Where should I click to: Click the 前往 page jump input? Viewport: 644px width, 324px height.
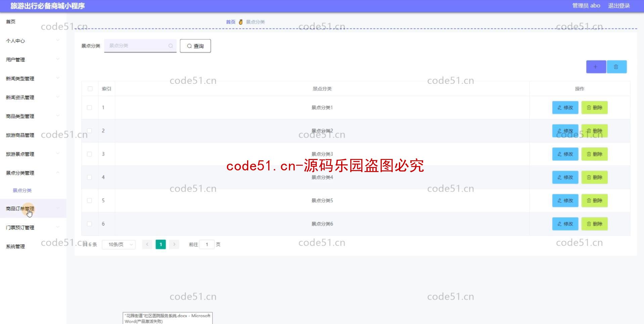tap(207, 244)
